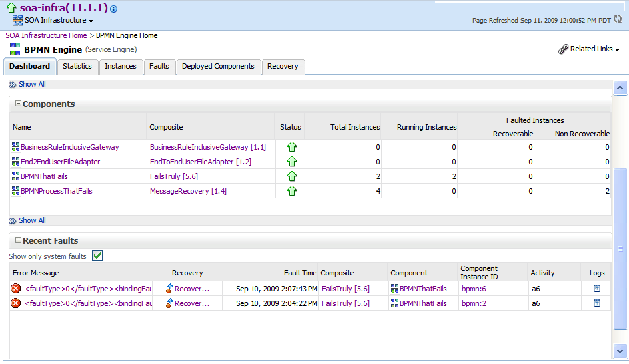The height and width of the screenshot is (364, 629).
Task: Click the red error icon for bpmn:6 fault
Action: tap(15, 289)
